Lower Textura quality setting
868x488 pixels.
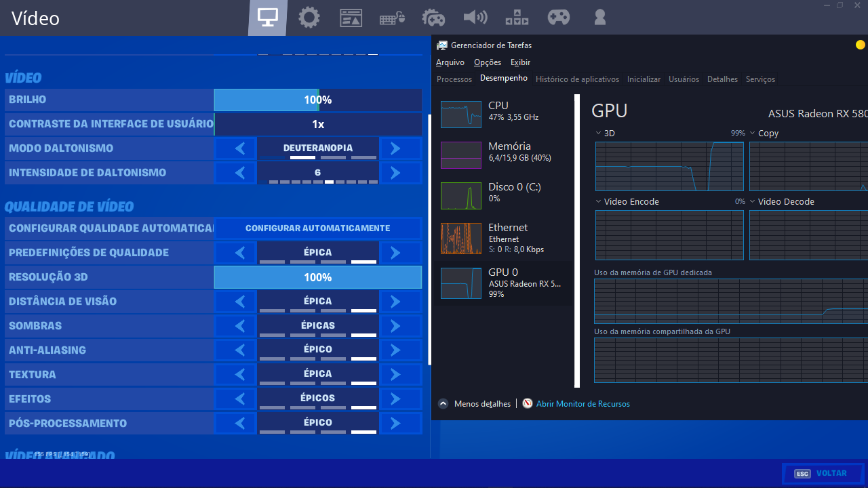pyautogui.click(x=235, y=375)
